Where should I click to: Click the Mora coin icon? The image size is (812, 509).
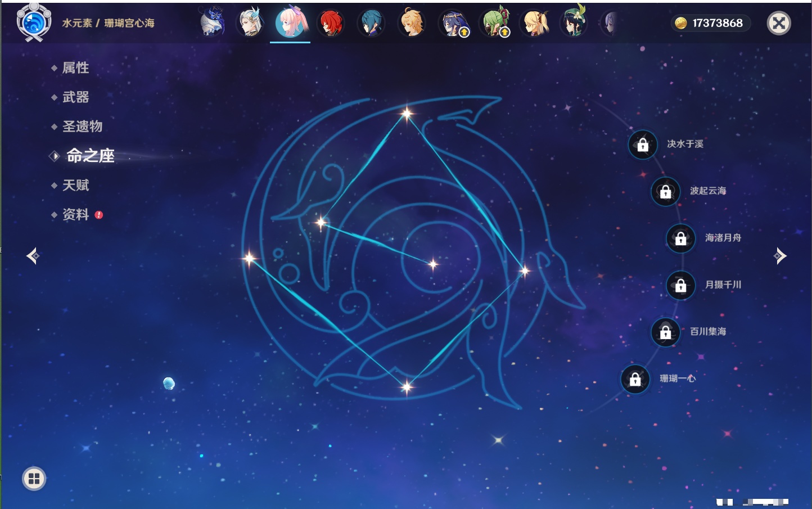tap(681, 23)
